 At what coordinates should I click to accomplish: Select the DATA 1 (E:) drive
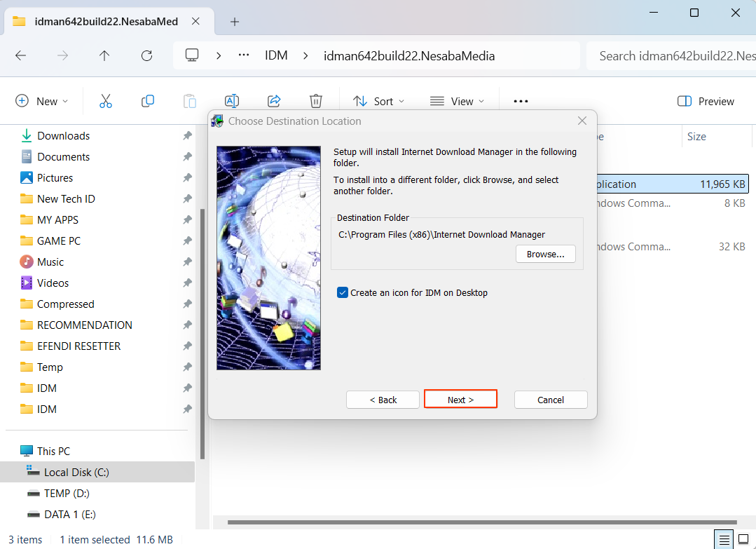pyautogui.click(x=70, y=514)
